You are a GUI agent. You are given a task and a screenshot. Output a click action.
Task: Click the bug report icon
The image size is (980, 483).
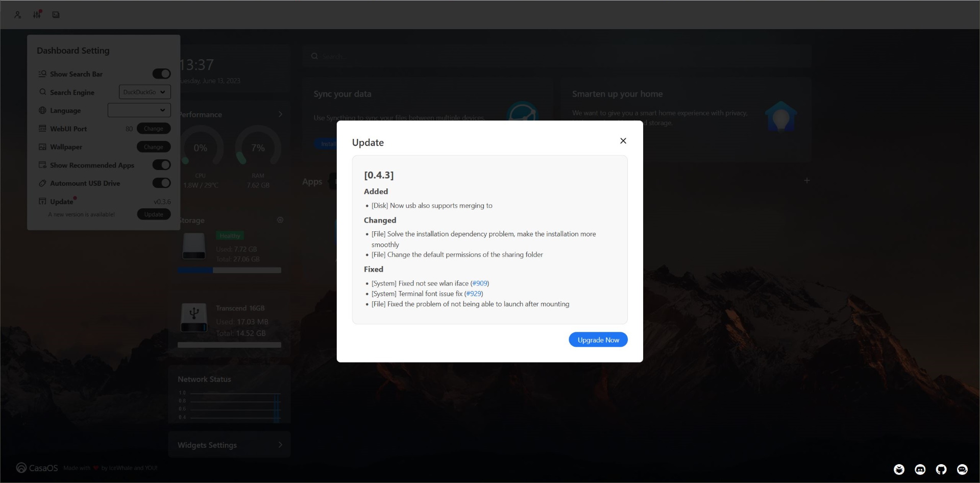899,469
